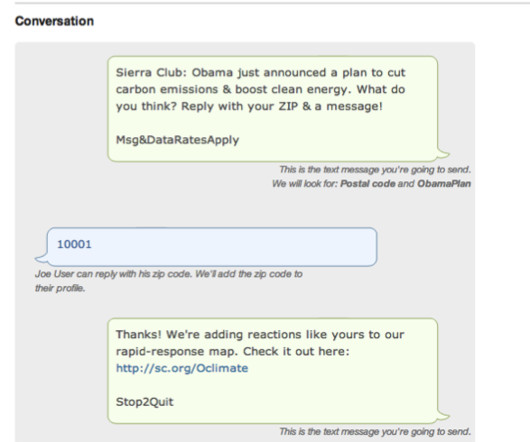The width and height of the screenshot is (530, 442).
Task: Click the tail of the Thanks bubble
Action: point(443,415)
